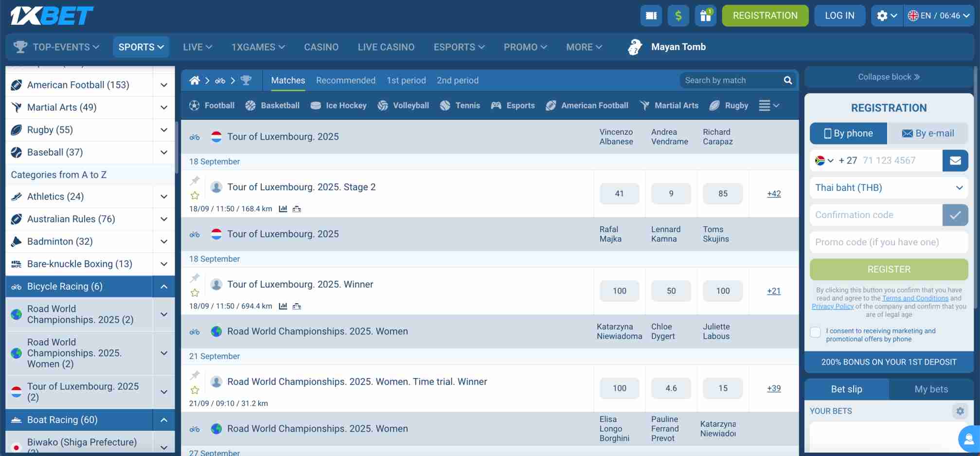Image resolution: width=980 pixels, height=456 pixels.
Task: Switch to the Recommended tab
Action: coord(345,80)
